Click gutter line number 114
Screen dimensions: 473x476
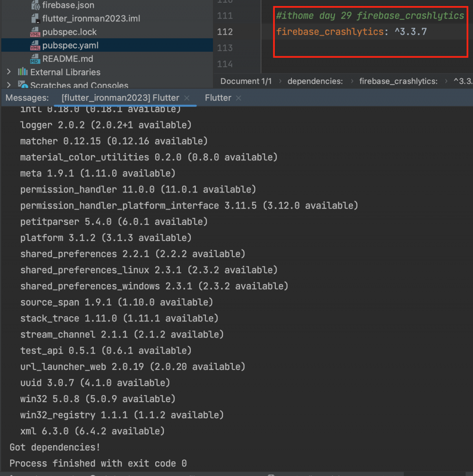(x=225, y=64)
